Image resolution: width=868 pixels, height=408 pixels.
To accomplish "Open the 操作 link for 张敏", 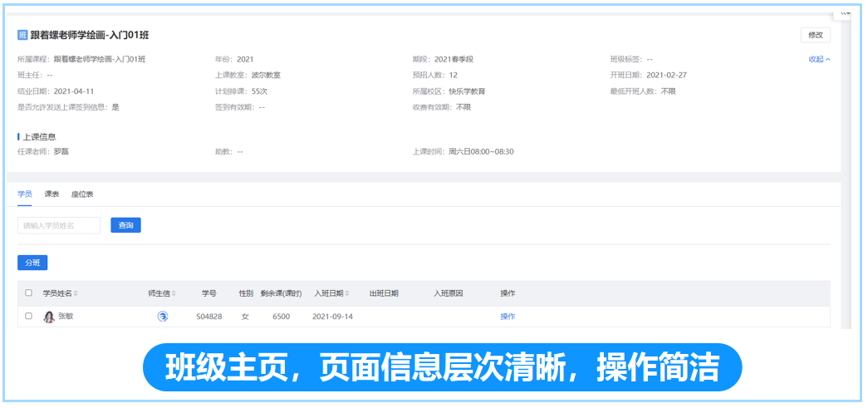I will [508, 317].
